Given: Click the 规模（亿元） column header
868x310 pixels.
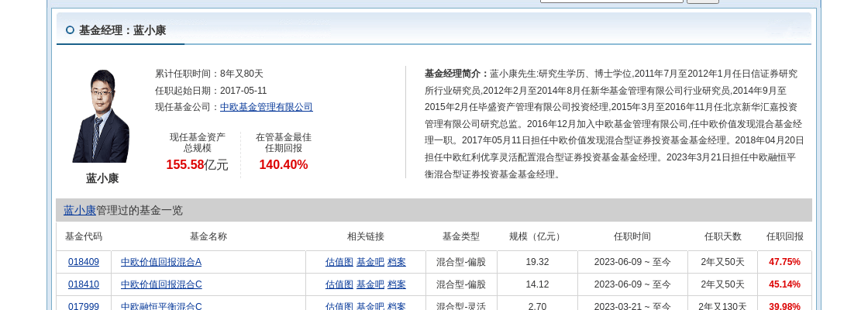Looking at the screenshot, I should [x=537, y=236].
